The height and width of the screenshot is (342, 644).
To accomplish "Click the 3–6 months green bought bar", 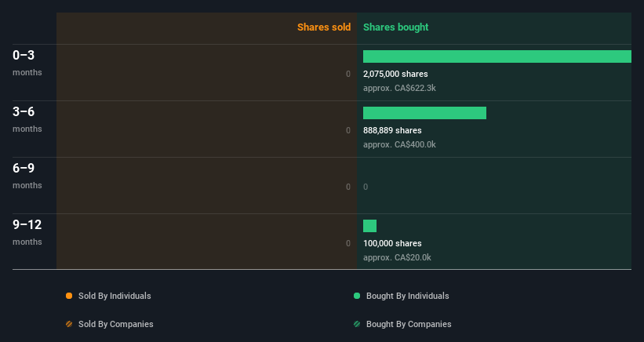I will tap(424, 113).
